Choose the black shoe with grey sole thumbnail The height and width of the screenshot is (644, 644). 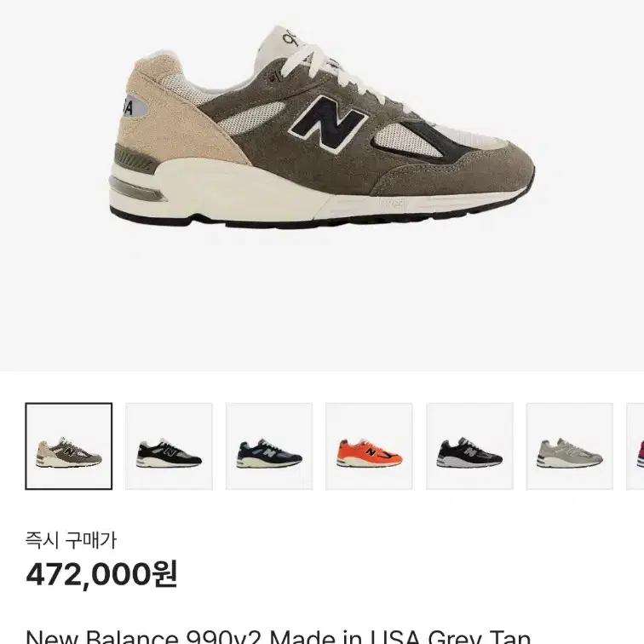coord(469,446)
